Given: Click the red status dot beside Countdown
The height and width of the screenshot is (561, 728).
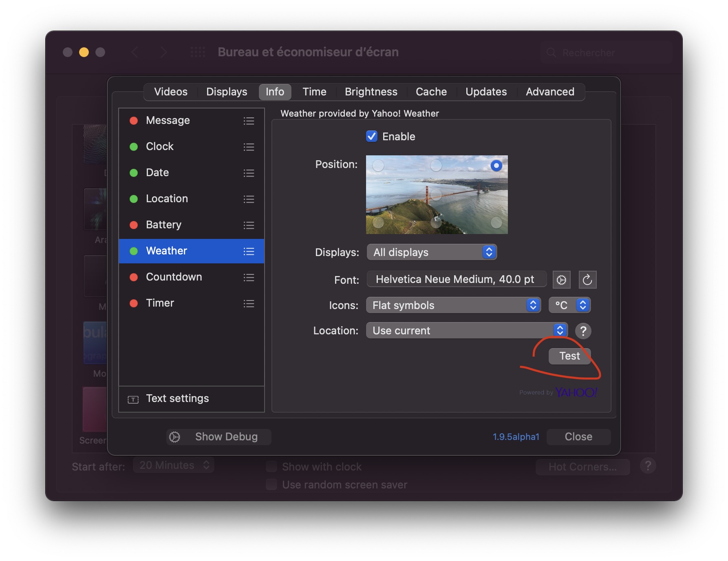Looking at the screenshot, I should [x=134, y=277].
